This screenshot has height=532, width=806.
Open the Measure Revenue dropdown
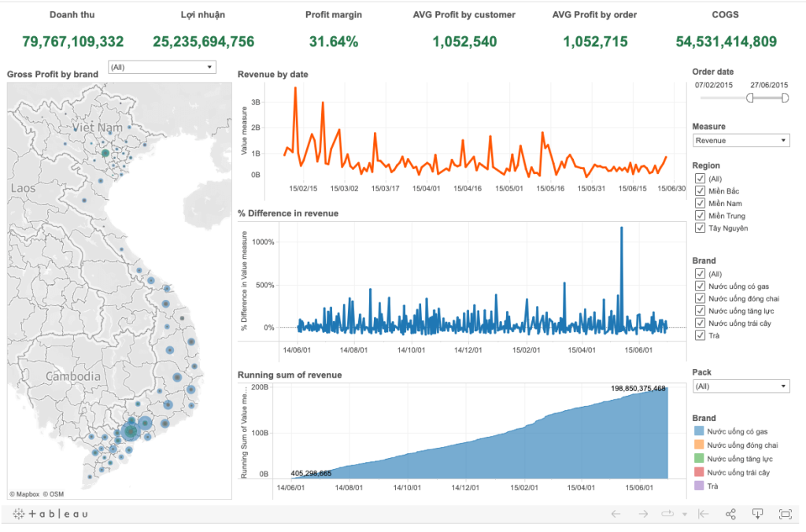[741, 140]
